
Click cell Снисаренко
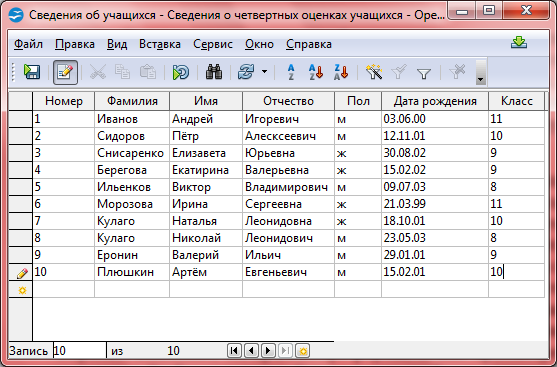pos(132,153)
